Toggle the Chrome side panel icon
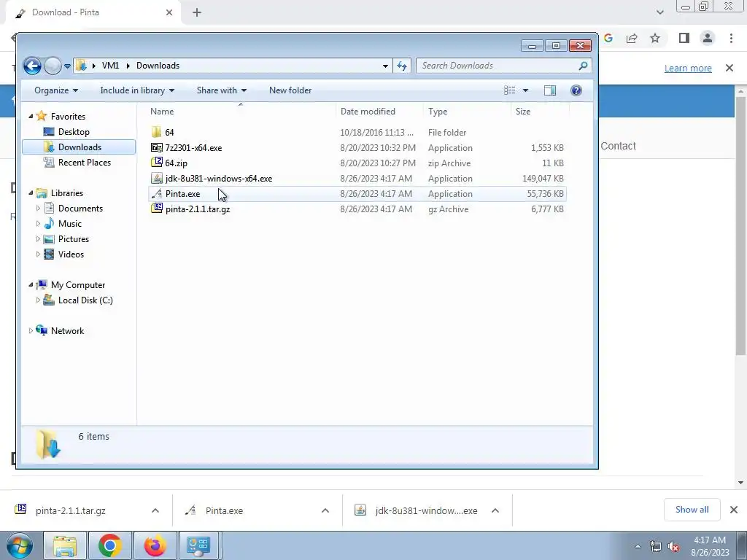 [x=684, y=38]
